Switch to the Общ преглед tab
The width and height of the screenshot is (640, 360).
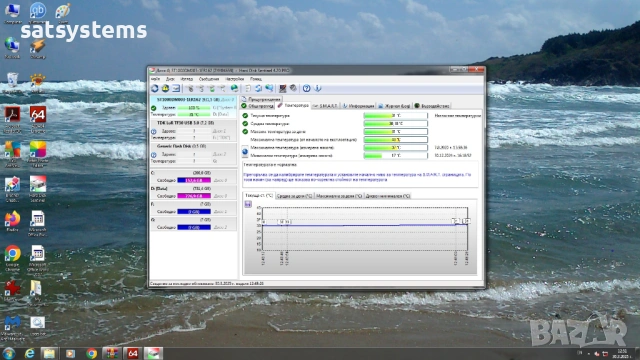click(x=258, y=106)
